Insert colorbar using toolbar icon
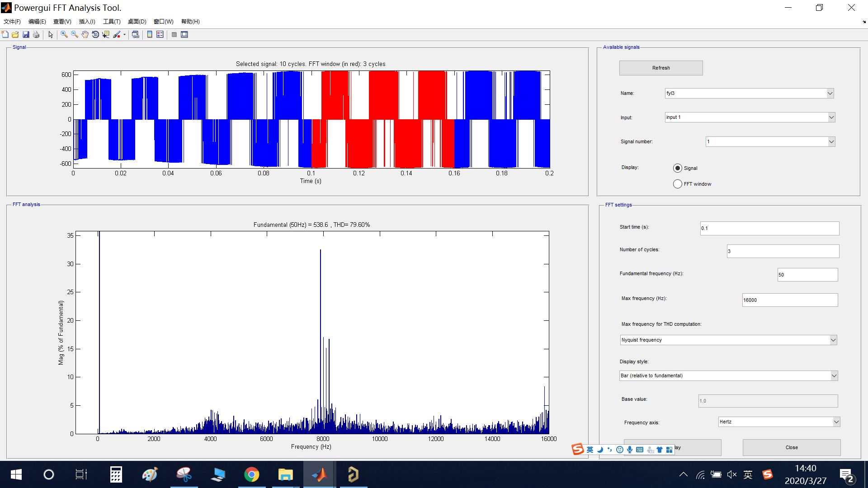The image size is (868, 488). pos(150,34)
